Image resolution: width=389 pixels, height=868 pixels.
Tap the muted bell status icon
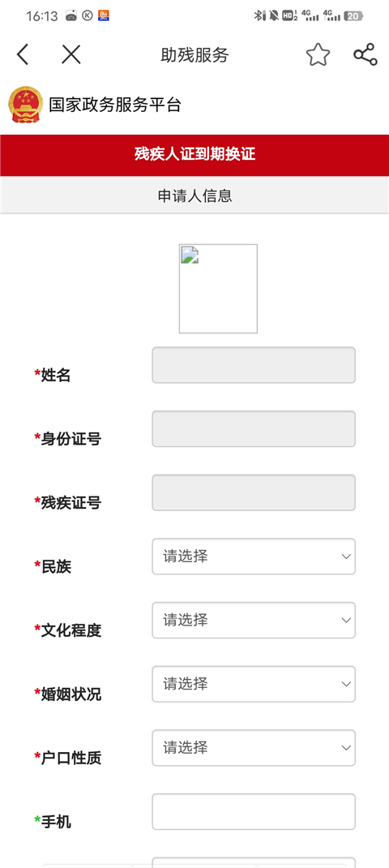273,15
